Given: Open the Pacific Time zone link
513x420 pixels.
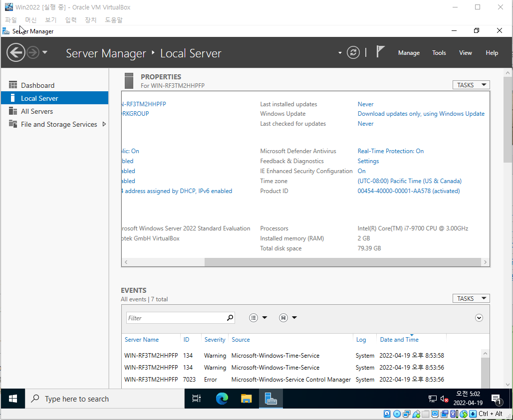Looking at the screenshot, I should click(x=410, y=181).
